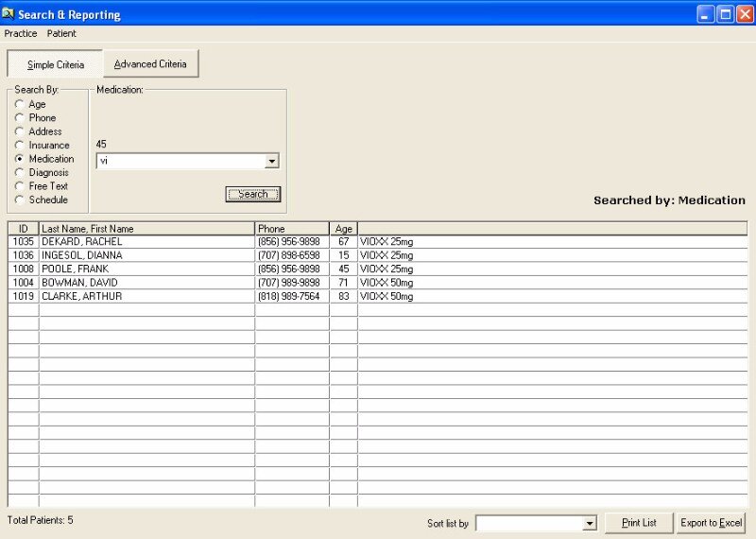The height and width of the screenshot is (539, 756).
Task: Sort by the Age column header
Action: coord(343,229)
